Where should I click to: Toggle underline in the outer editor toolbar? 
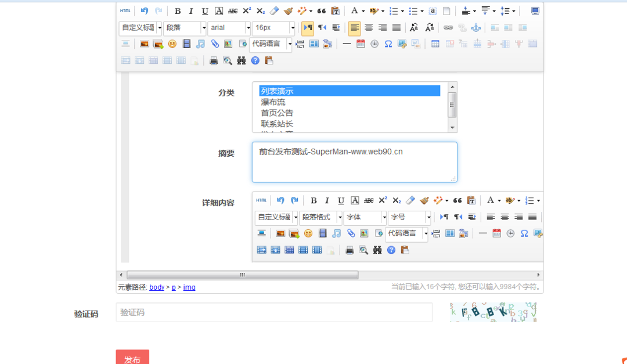coord(205,11)
